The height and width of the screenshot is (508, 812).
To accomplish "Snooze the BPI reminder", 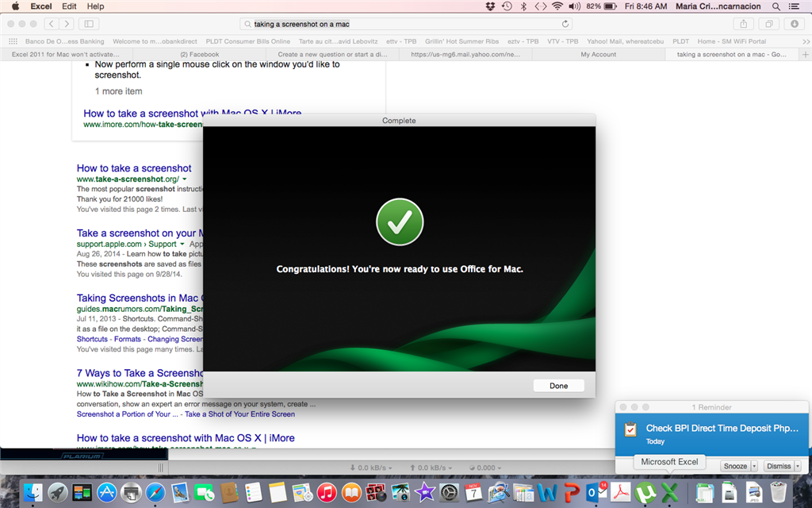I will tap(735, 466).
